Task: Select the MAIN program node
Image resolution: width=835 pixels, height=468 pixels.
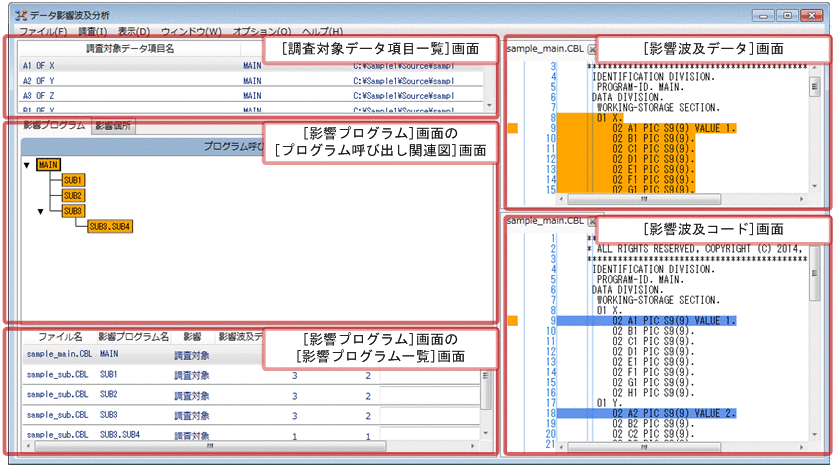Action: coord(48,165)
